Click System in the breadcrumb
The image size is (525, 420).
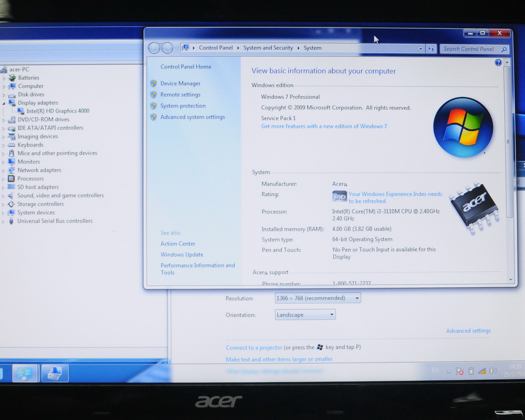(312, 48)
